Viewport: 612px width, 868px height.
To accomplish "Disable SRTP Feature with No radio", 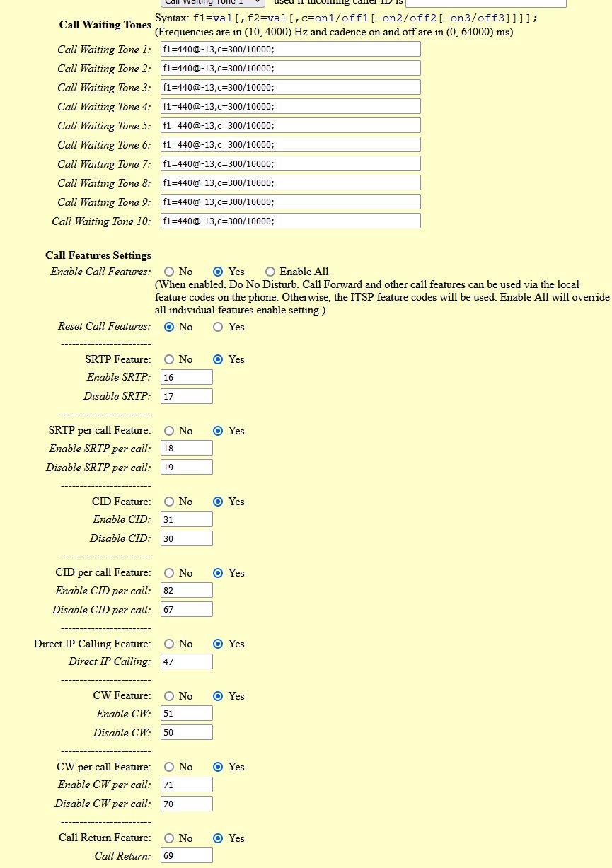I will click(169, 359).
